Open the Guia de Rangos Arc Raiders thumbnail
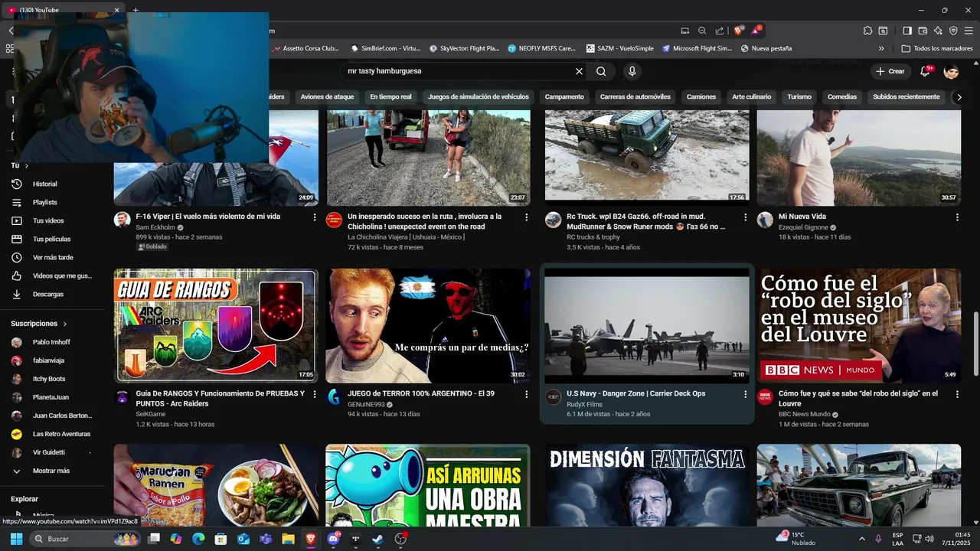This screenshot has height=551, width=980. click(x=216, y=326)
